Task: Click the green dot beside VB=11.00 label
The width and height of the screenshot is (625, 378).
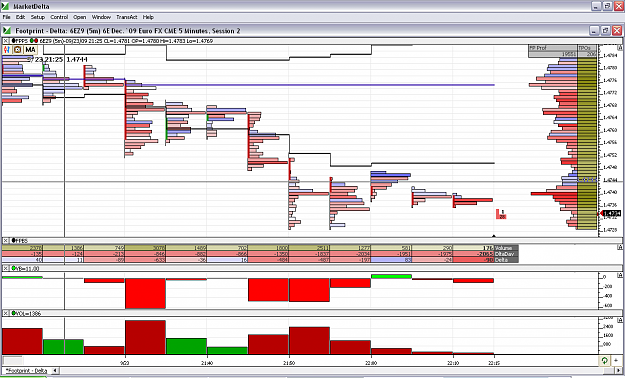Action: [x=14, y=268]
